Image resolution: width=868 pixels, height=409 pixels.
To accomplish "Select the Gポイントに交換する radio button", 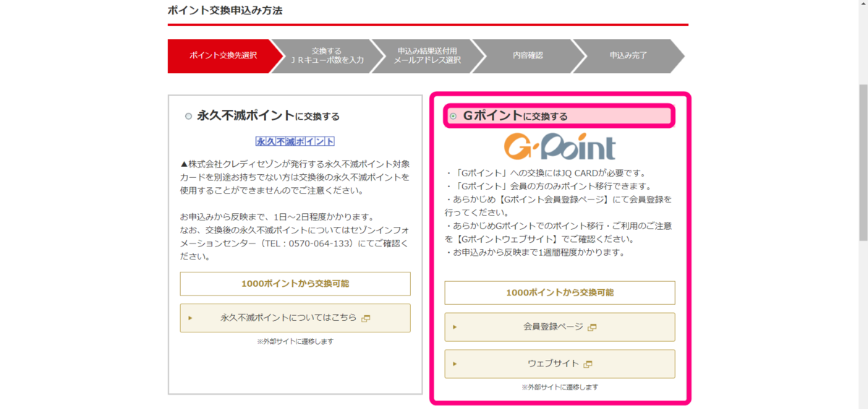I will 454,116.
